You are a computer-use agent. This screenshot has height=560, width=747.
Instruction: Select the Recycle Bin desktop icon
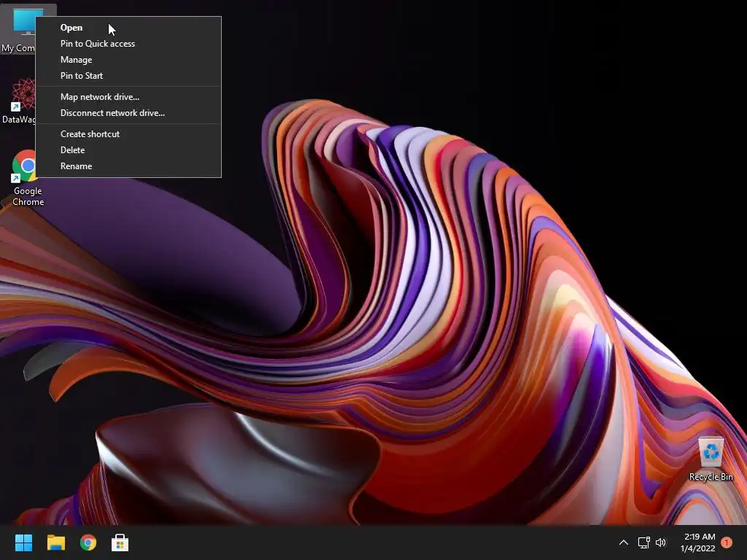(711, 459)
